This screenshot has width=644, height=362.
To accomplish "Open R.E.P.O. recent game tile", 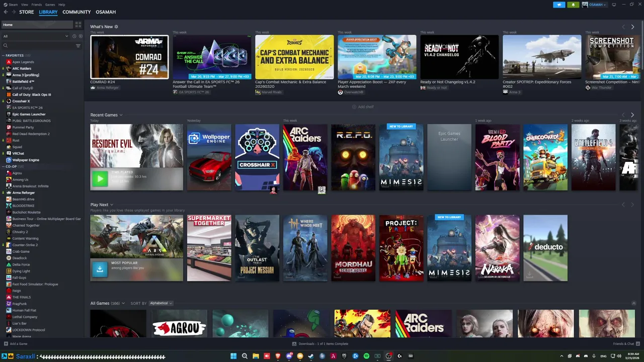I will pos(353,157).
